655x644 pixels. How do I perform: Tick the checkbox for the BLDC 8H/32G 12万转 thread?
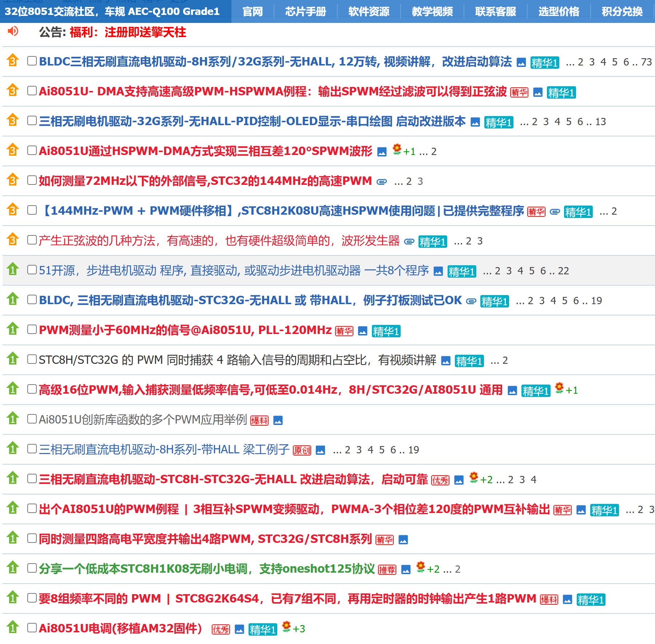pyautogui.click(x=32, y=61)
